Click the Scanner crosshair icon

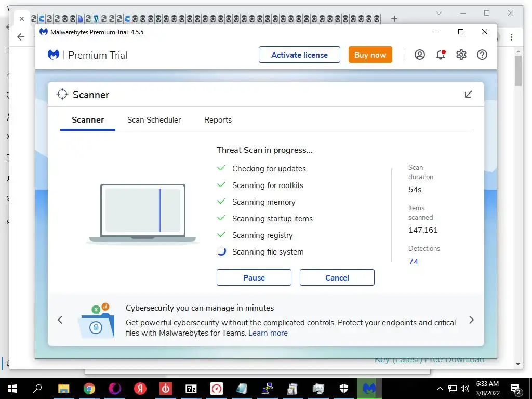click(62, 95)
